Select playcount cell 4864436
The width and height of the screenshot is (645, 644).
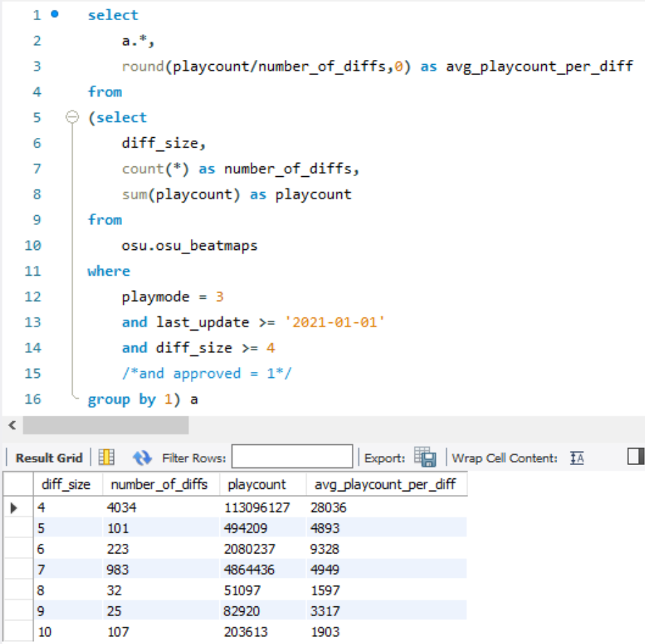pyautogui.click(x=263, y=570)
